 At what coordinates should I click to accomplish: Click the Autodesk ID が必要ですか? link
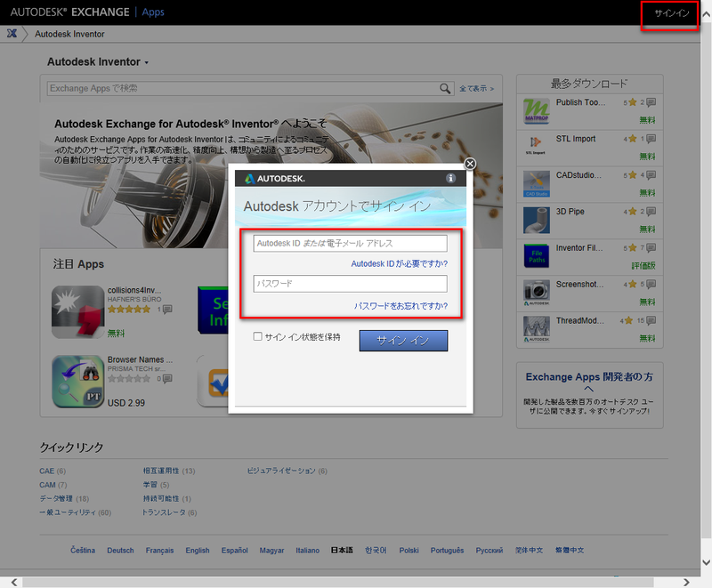(x=399, y=263)
